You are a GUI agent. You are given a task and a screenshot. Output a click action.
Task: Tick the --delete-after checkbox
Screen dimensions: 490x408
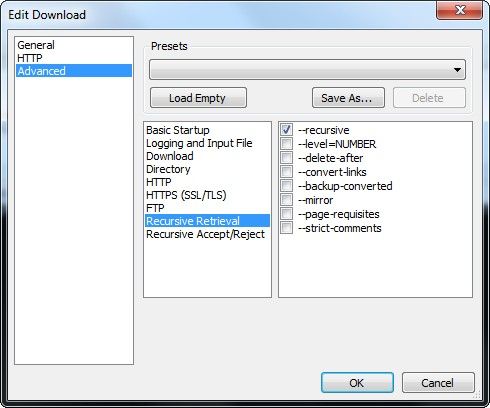tap(286, 158)
